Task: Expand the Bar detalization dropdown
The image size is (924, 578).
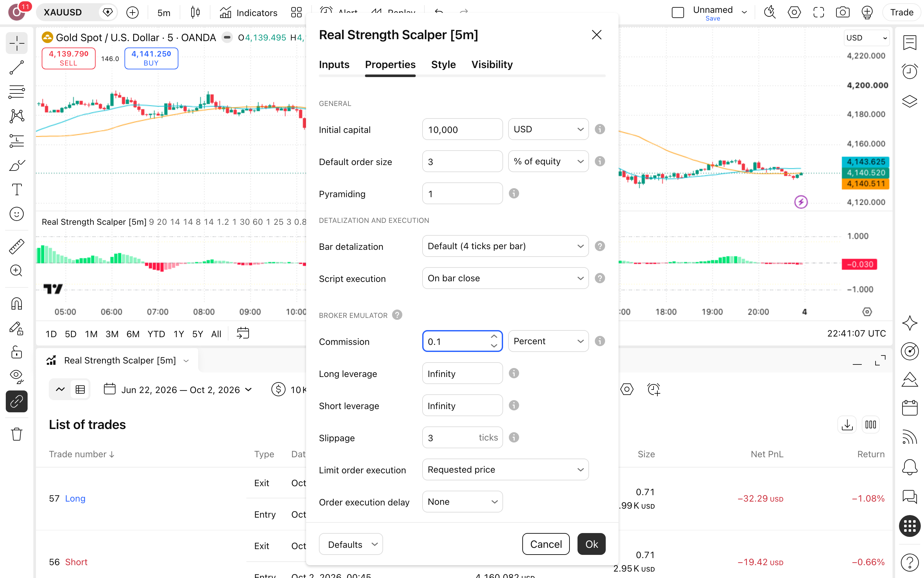Action: [506, 246]
